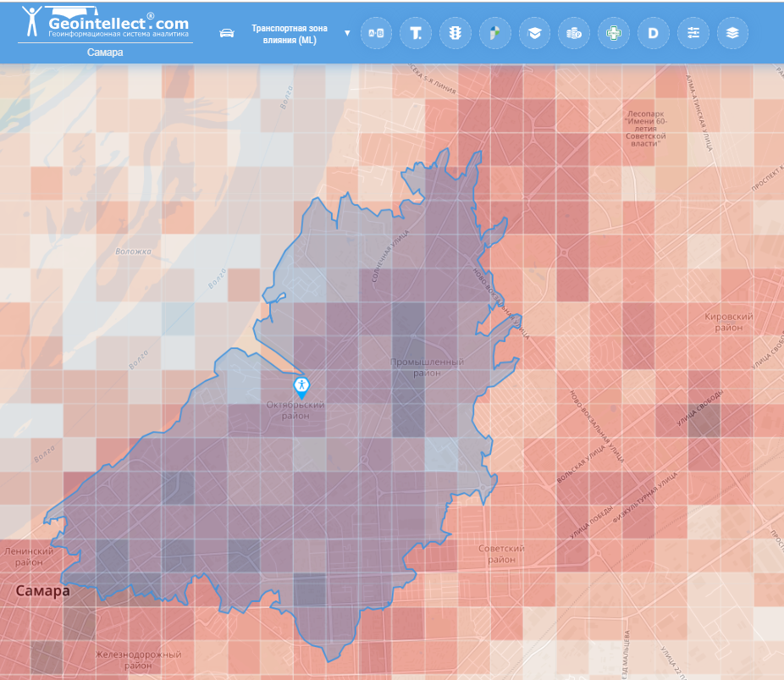Open the sliders filter settings icon
Image resolution: width=784 pixels, height=680 pixels.
pos(693,33)
